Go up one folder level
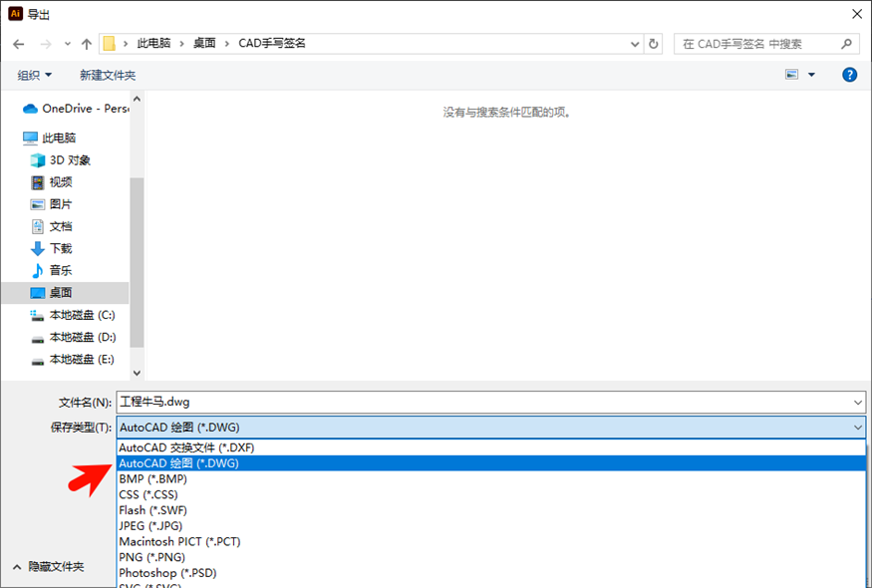Image resolution: width=872 pixels, height=588 pixels. (86, 44)
